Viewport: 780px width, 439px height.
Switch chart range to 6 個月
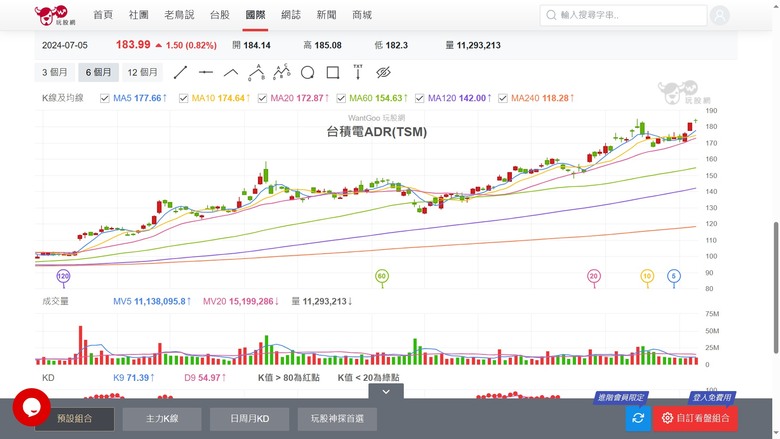[x=98, y=73]
